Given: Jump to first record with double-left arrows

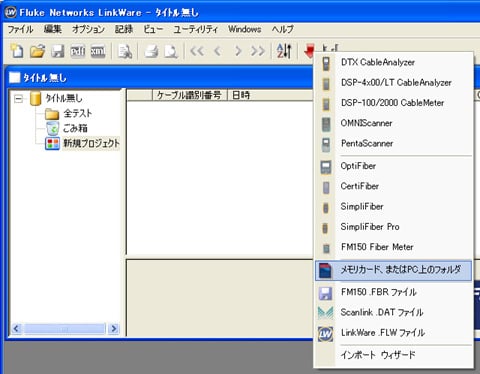Looking at the screenshot, I should tap(197, 51).
